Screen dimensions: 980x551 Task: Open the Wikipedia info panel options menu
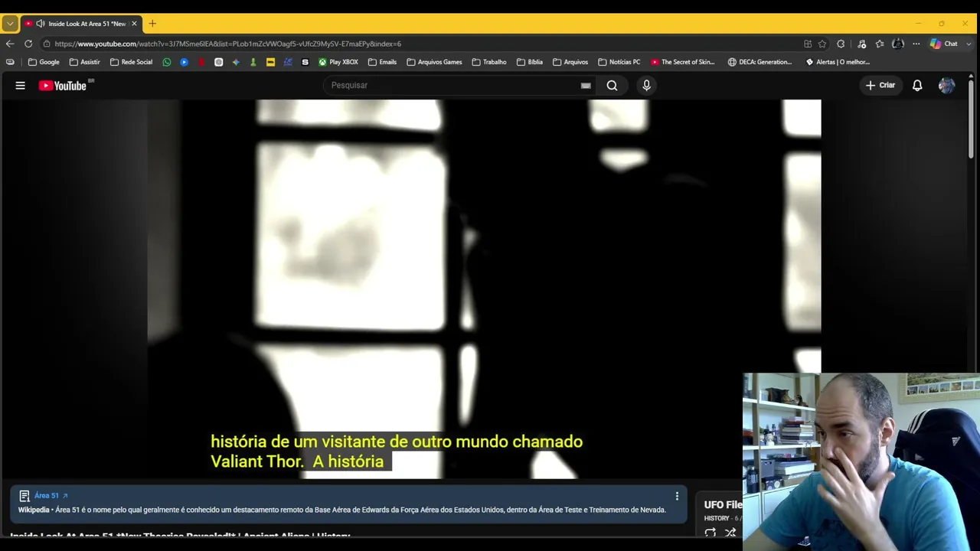click(x=677, y=496)
